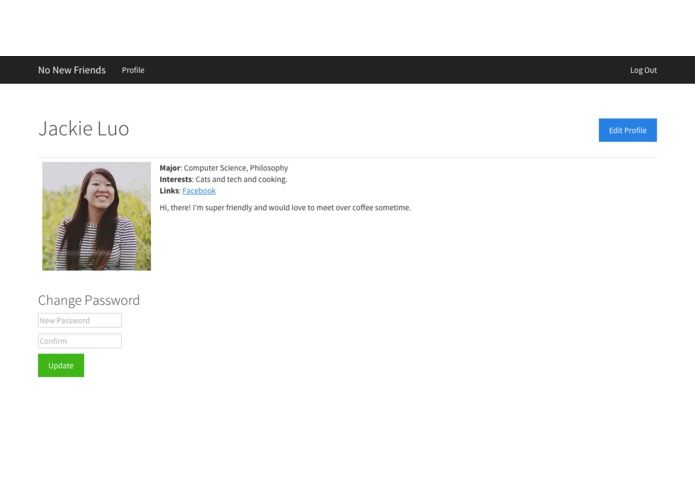
Task: Click the Change Password heading
Action: pyautogui.click(x=89, y=300)
